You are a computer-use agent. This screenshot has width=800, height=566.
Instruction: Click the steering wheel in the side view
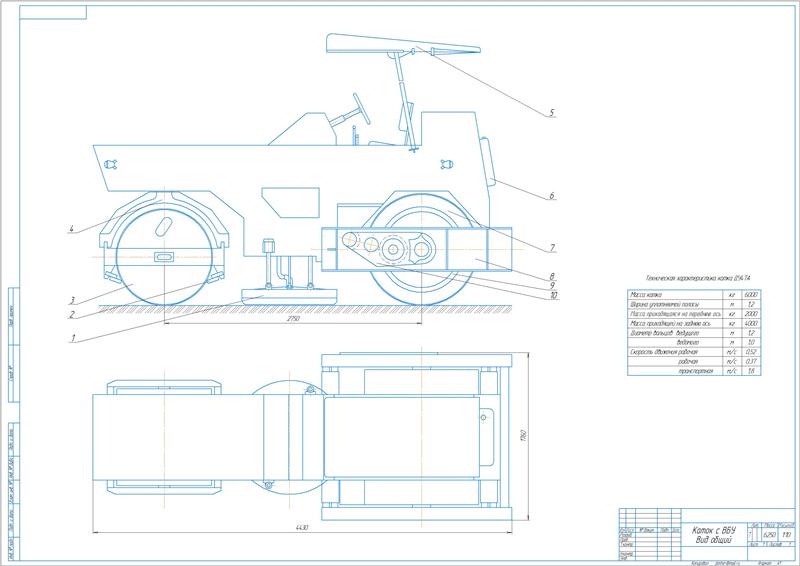pyautogui.click(x=361, y=109)
